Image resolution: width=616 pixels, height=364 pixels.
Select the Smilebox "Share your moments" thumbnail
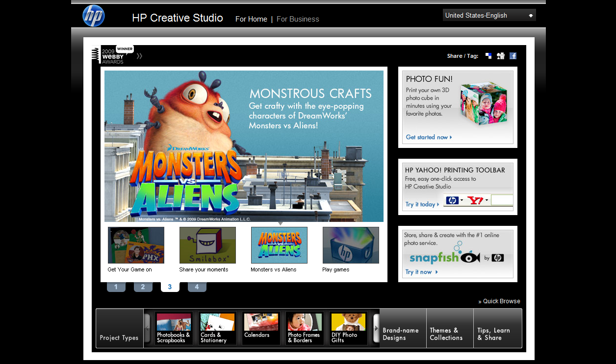click(207, 245)
